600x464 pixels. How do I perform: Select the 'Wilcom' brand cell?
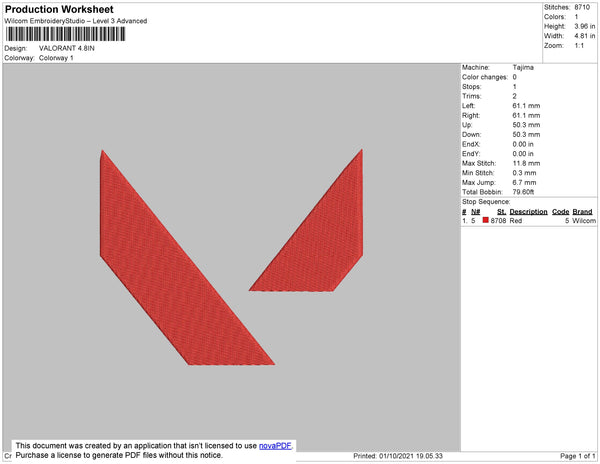click(584, 221)
